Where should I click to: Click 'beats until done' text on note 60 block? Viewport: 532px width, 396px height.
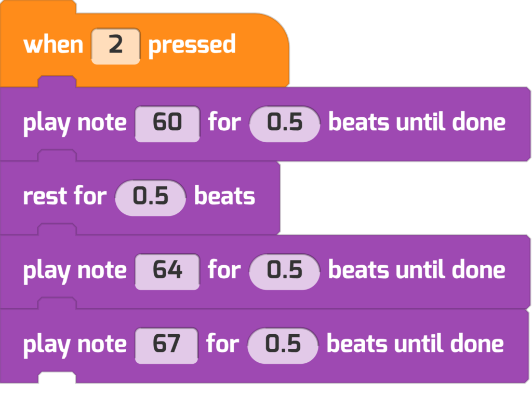417,122
